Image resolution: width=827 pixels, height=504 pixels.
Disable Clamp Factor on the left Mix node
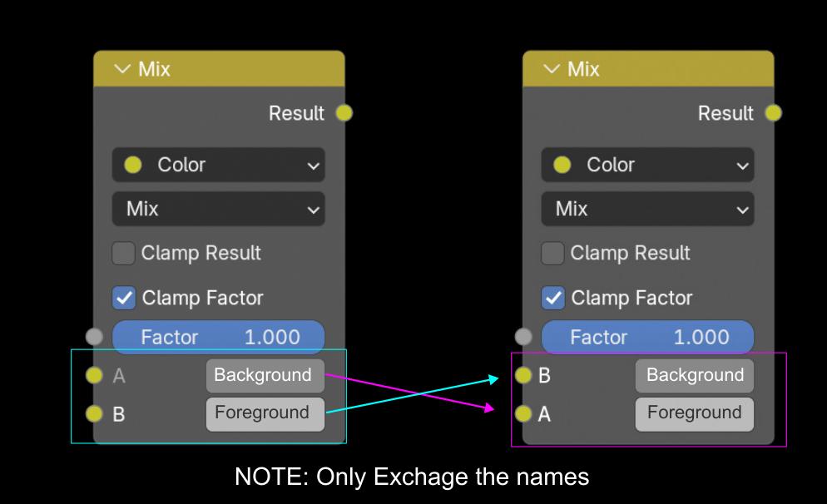[123, 298]
